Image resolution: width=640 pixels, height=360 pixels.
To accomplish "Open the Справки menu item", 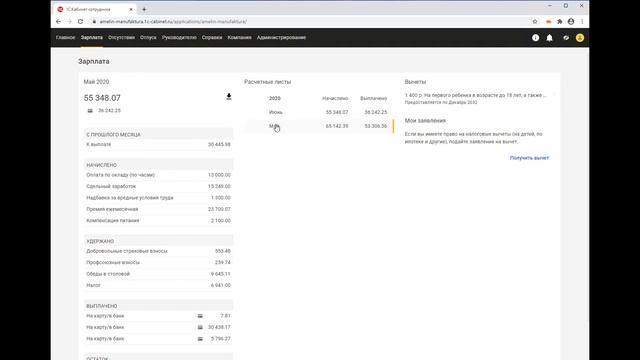I will pos(212,38).
